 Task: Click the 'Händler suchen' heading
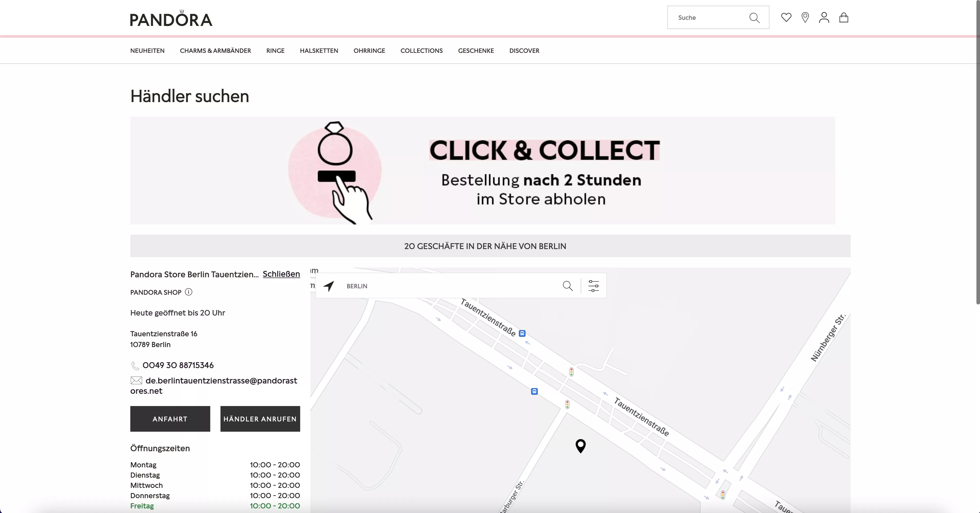pyautogui.click(x=190, y=96)
